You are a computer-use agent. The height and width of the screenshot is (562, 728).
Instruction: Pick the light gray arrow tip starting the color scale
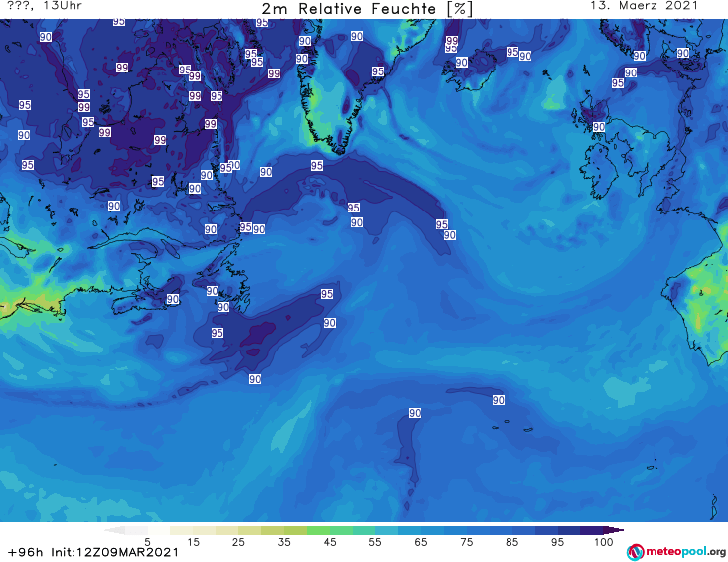click(x=114, y=530)
